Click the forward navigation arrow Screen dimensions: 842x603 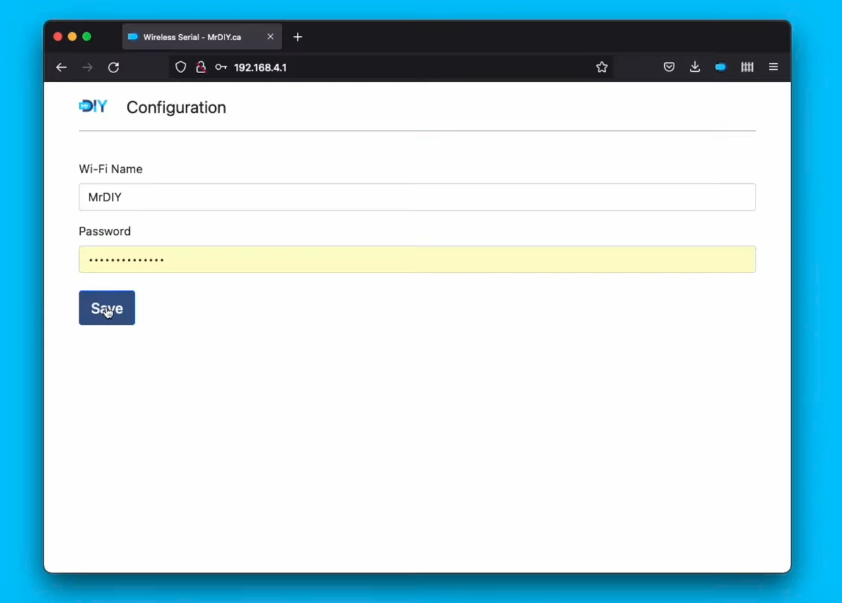pos(88,67)
